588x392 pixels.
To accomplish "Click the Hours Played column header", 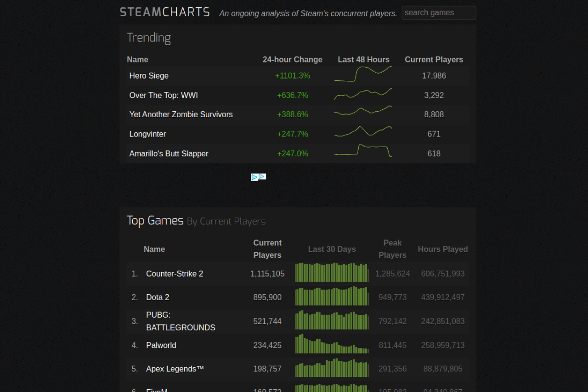I will 443,249.
